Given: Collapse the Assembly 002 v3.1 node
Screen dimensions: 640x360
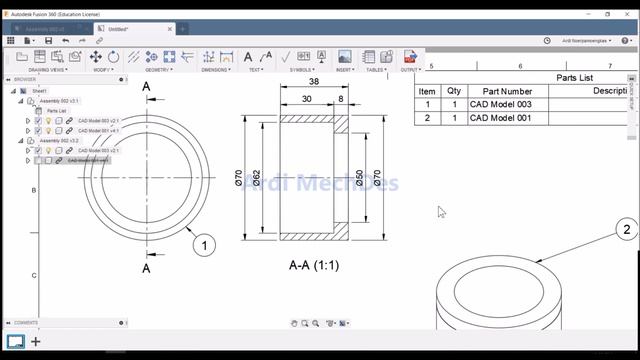Looking at the screenshot, I should click(x=20, y=101).
